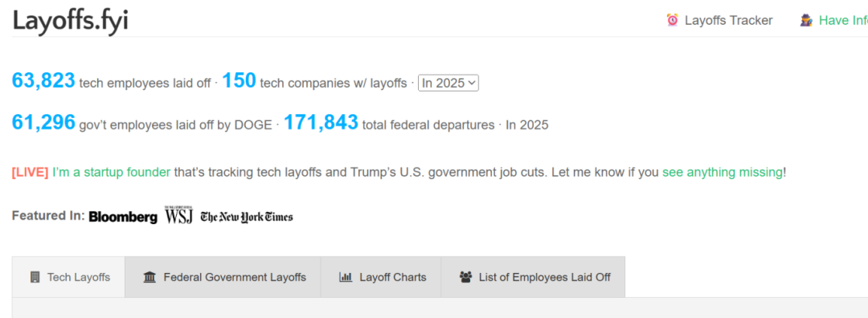
Task: Click the 63,823 tech employees figure
Action: point(43,81)
